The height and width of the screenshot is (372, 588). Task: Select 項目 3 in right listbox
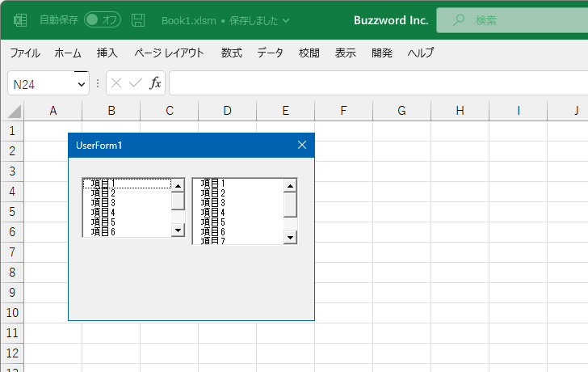point(238,203)
